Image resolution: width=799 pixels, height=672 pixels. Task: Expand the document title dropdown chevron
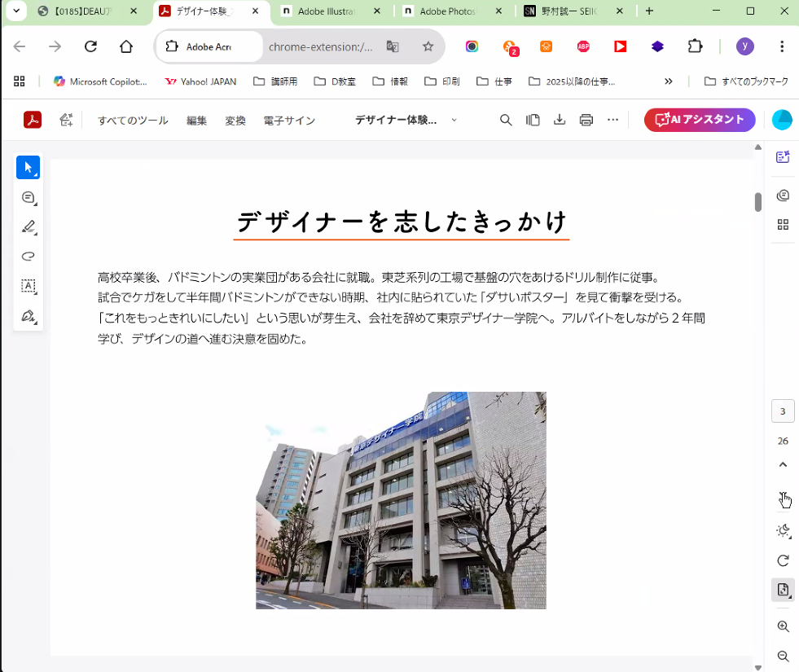coord(454,121)
